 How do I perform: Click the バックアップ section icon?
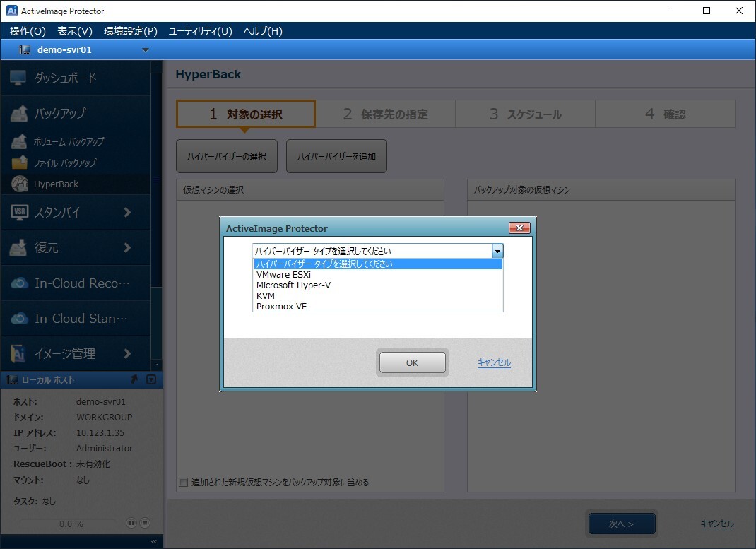pyautogui.click(x=19, y=113)
